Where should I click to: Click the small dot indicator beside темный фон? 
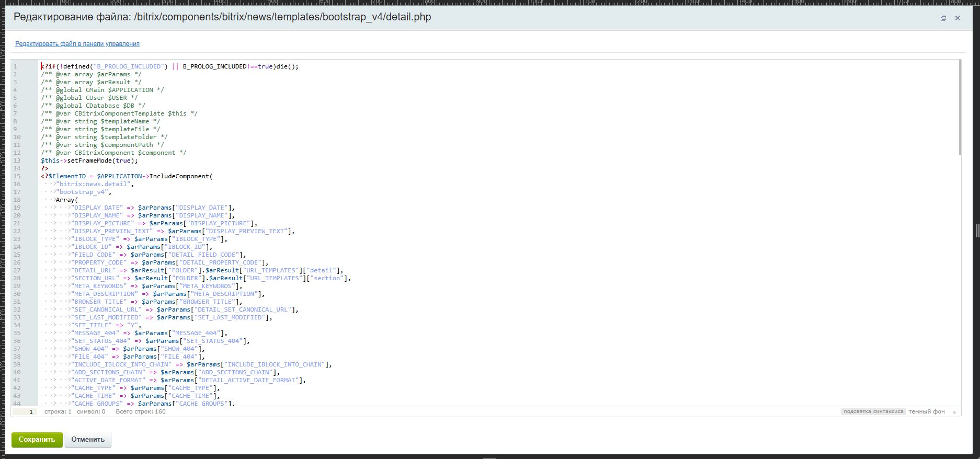[x=954, y=412]
